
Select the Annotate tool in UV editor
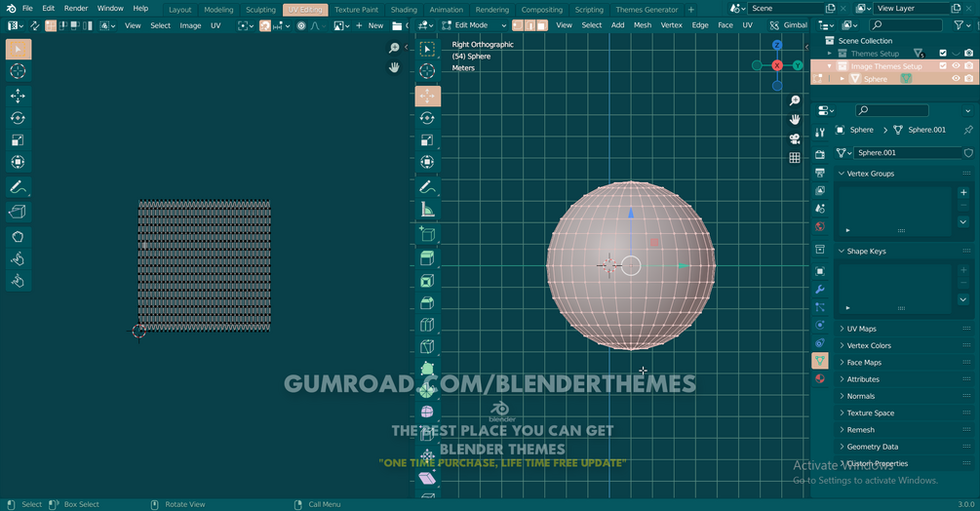click(x=19, y=187)
